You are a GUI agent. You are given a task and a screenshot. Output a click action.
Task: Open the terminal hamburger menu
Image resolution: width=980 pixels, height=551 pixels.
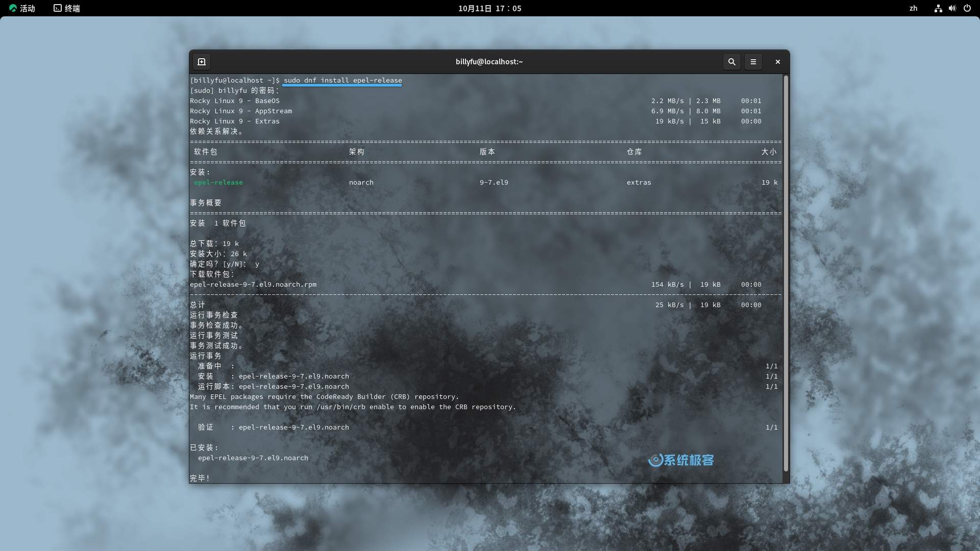tap(753, 62)
